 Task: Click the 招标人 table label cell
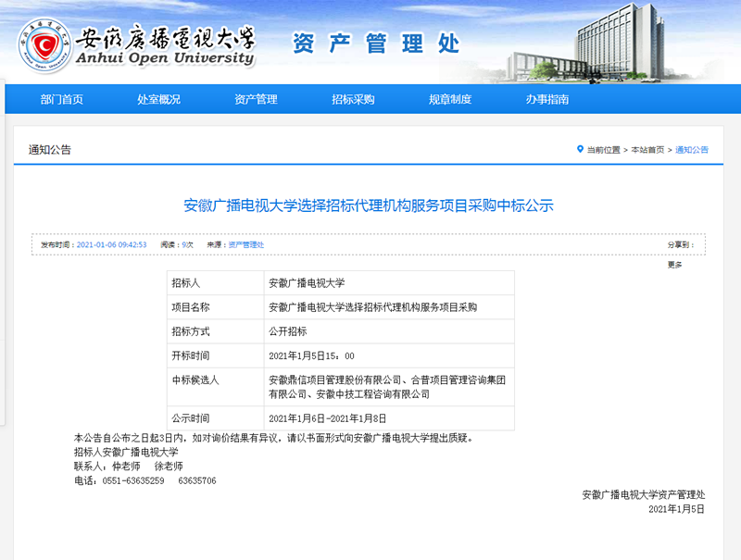point(216,283)
